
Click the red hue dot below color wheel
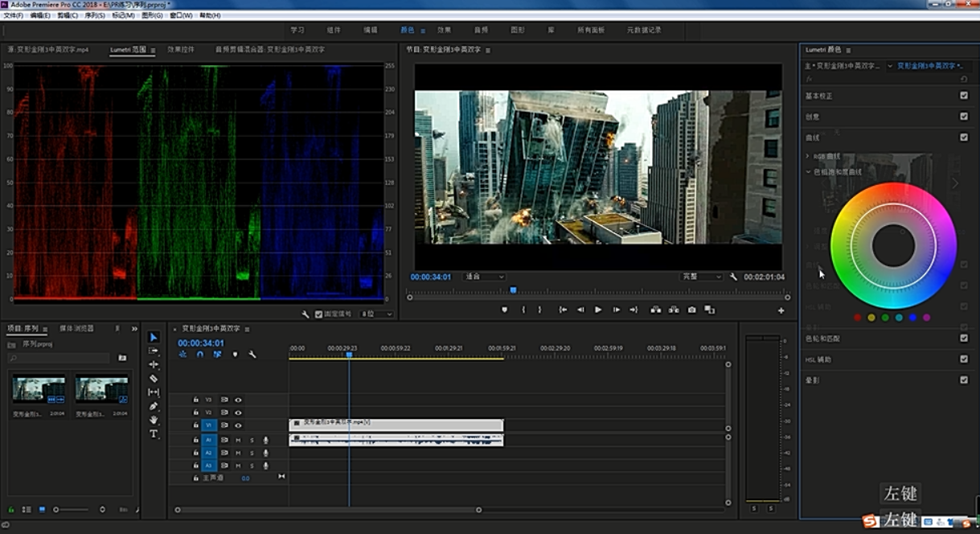858,318
